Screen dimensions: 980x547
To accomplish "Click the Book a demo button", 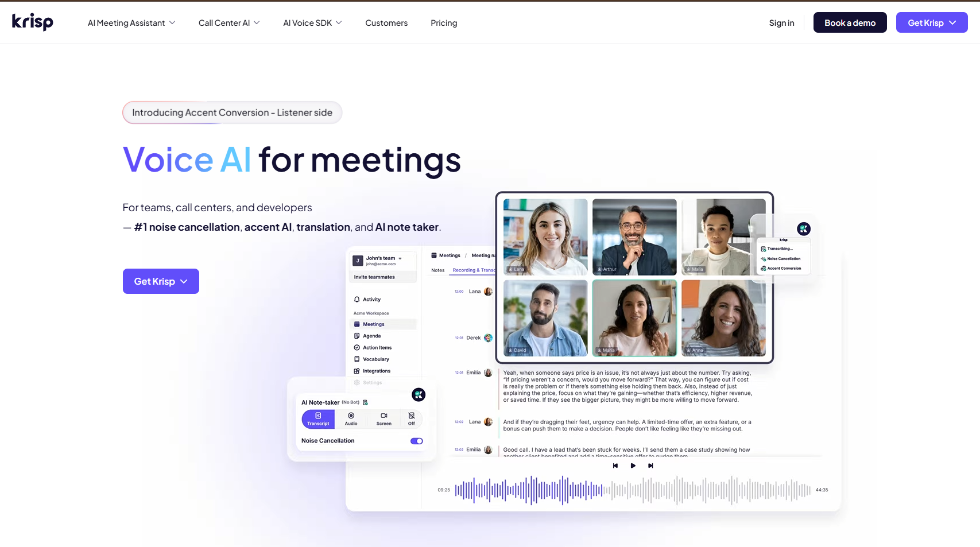I will 850,23.
